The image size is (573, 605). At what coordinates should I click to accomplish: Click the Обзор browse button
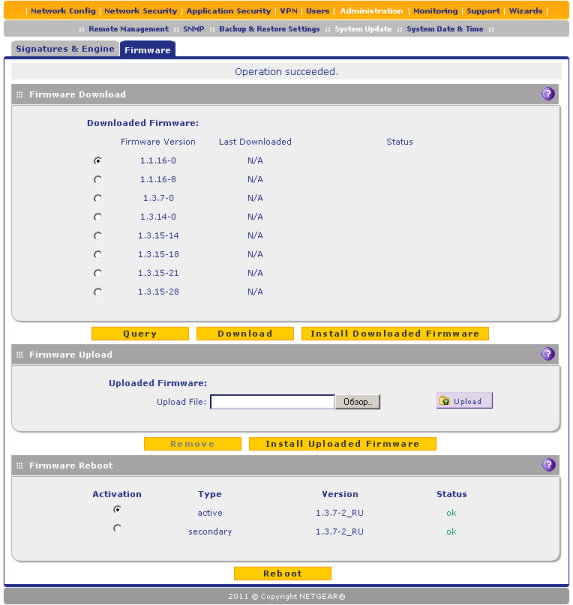358,402
